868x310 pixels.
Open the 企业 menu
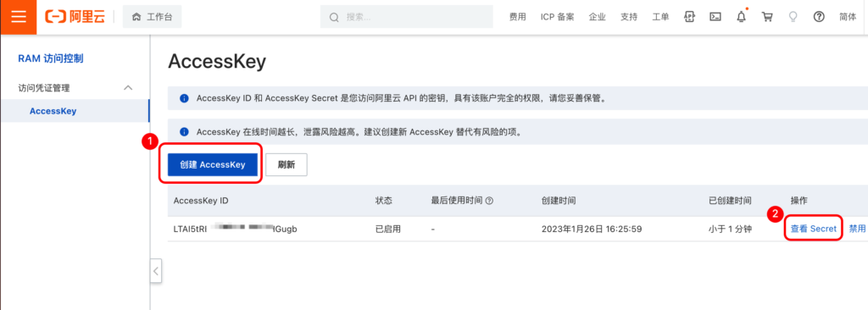598,17
